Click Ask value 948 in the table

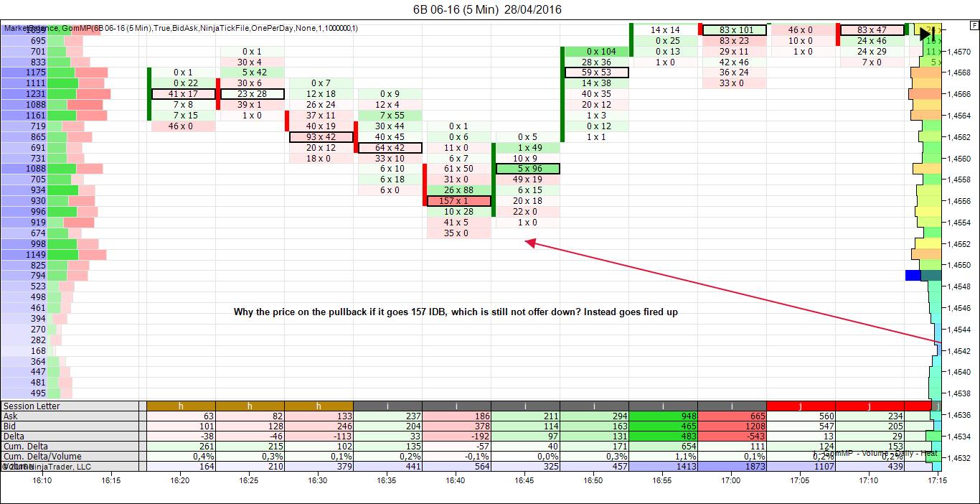pos(663,416)
